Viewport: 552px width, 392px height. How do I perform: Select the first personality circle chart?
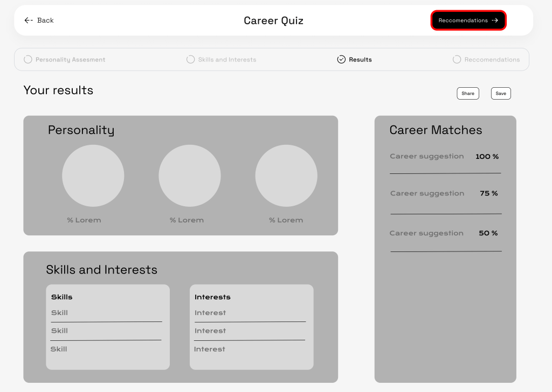tap(93, 176)
